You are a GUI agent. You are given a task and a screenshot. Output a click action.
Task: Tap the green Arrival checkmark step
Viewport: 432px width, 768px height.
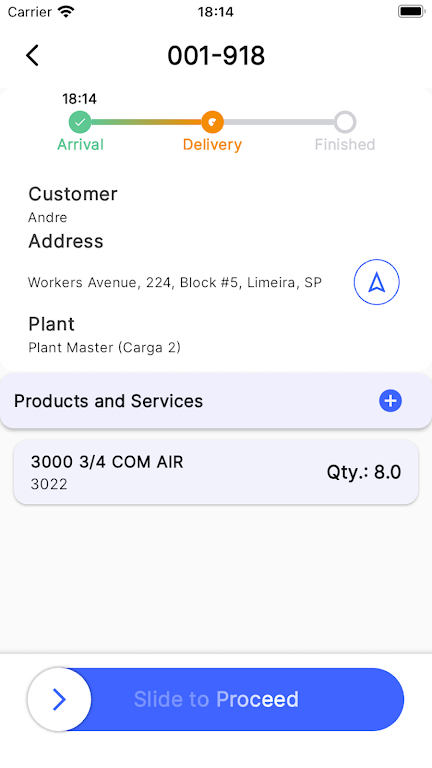pyautogui.click(x=80, y=122)
